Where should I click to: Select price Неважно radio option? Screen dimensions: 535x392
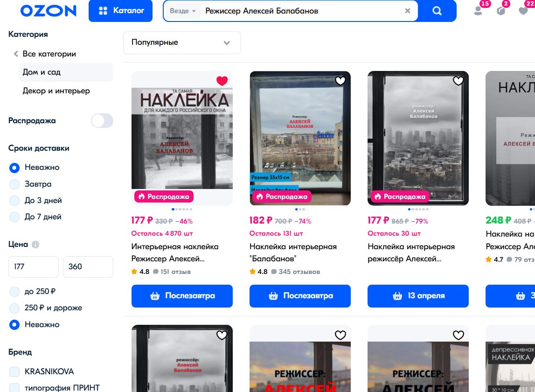pos(14,324)
